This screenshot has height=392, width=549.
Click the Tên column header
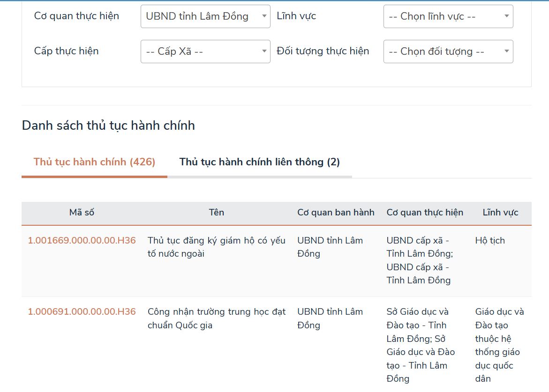(x=216, y=213)
